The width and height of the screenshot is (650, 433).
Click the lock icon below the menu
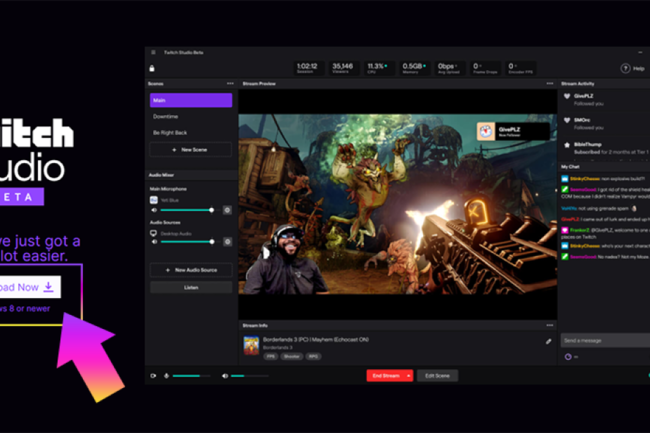tap(151, 68)
